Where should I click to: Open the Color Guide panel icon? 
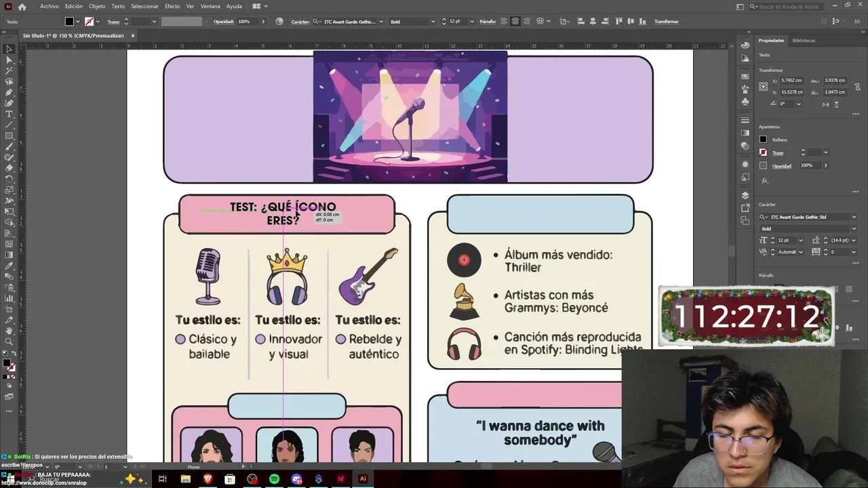(745, 58)
